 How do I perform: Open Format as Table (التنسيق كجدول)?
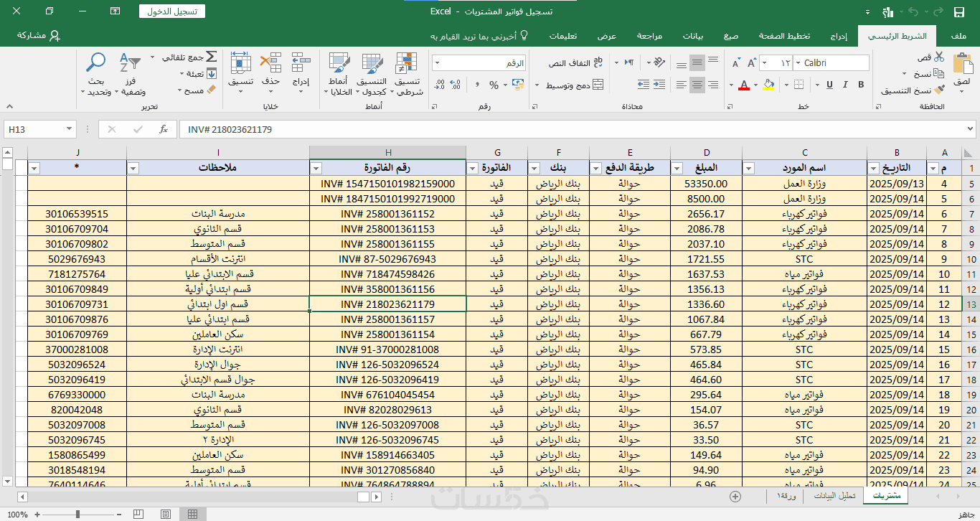click(x=372, y=74)
